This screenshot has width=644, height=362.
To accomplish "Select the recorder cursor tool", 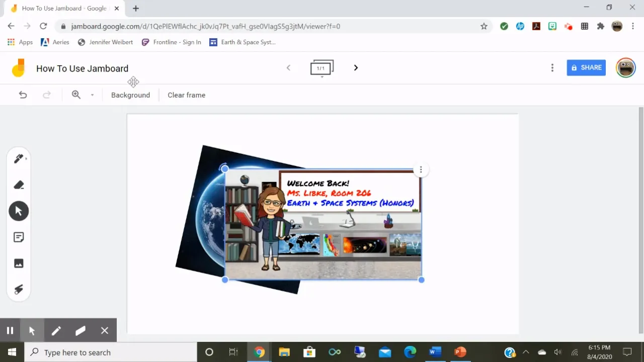I will tap(32, 330).
